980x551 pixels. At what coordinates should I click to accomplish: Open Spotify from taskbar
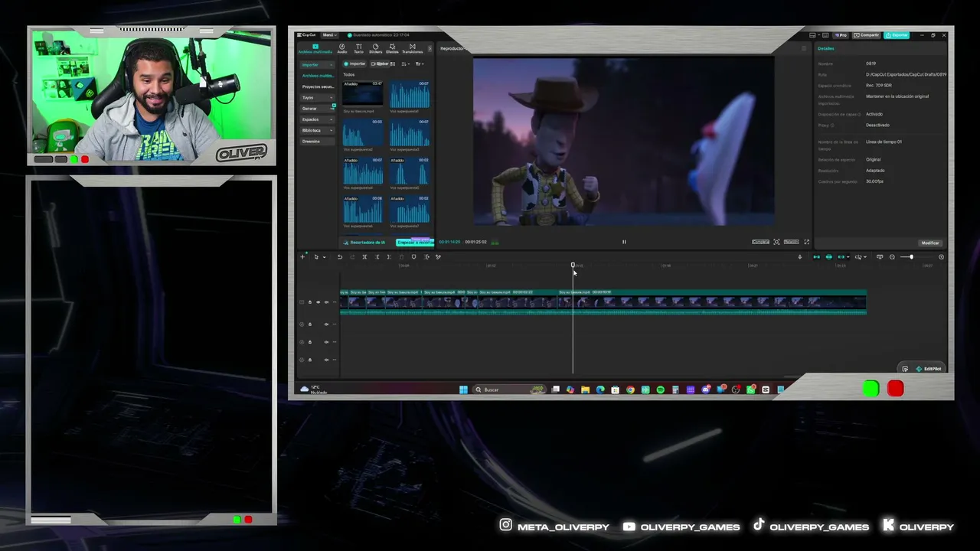click(x=660, y=390)
